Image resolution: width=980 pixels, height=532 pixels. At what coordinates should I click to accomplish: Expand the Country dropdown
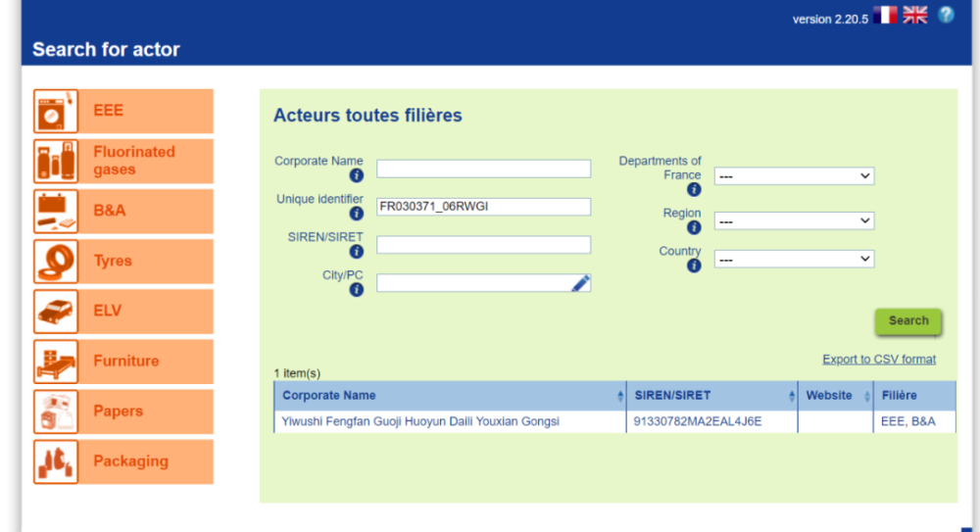794,259
